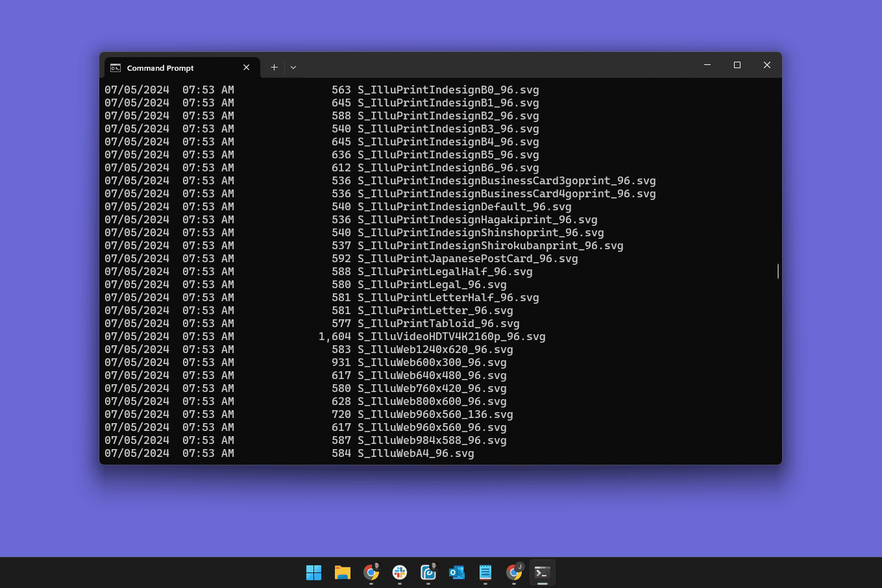882x588 pixels.
Task: Open the Windows Start menu
Action: tap(313, 572)
